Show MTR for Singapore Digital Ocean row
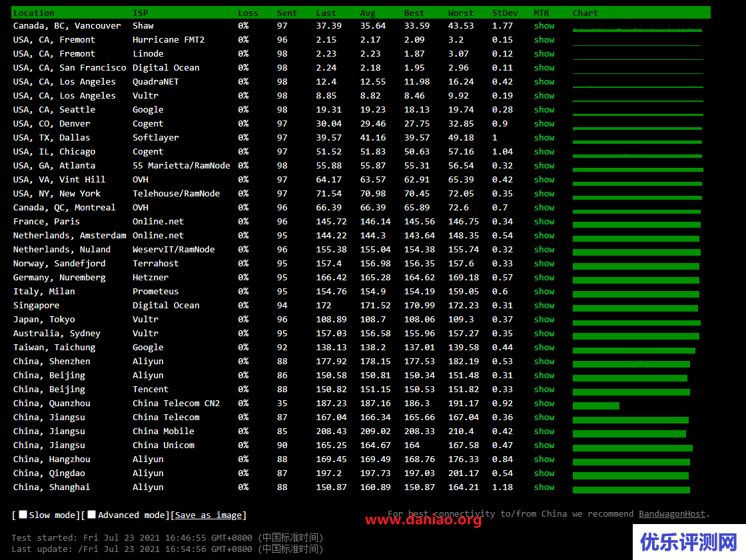 pos(544,305)
